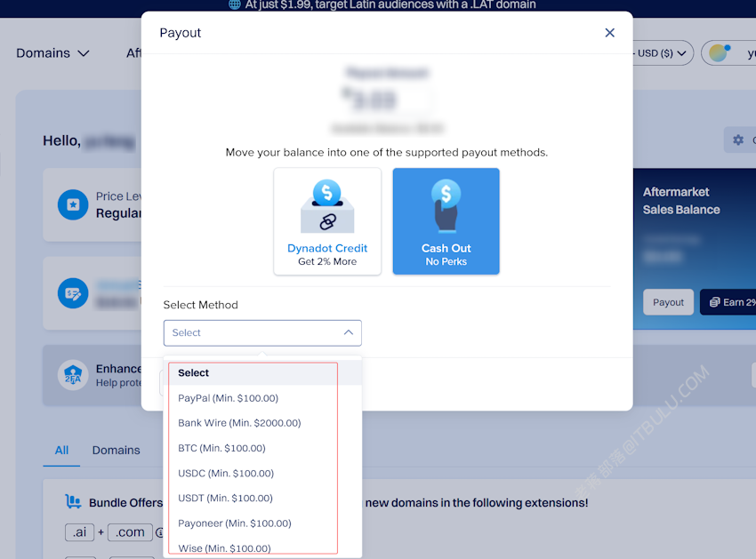Select USDT (Min. $100.00) option

click(x=262, y=499)
